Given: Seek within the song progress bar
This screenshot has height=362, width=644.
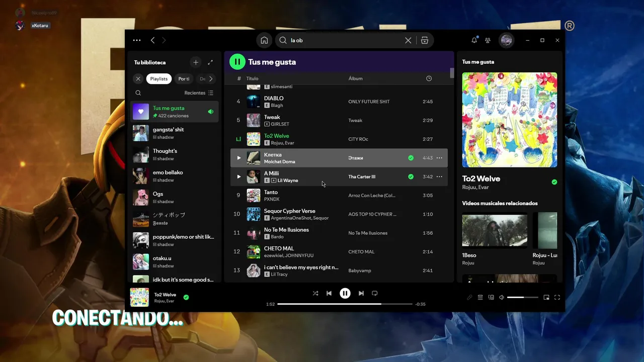Looking at the screenshot, I should click(x=345, y=304).
